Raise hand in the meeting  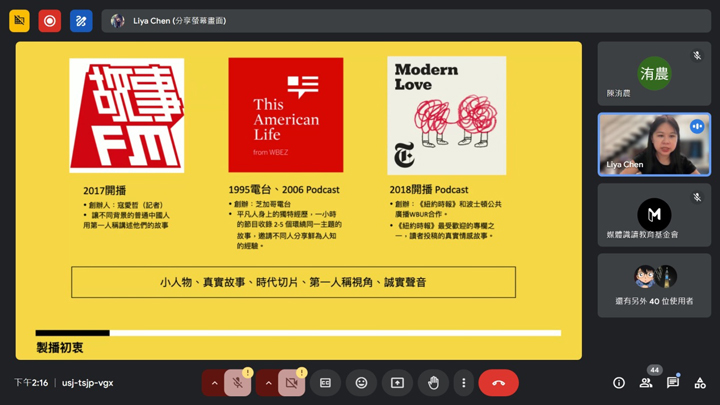point(433,382)
